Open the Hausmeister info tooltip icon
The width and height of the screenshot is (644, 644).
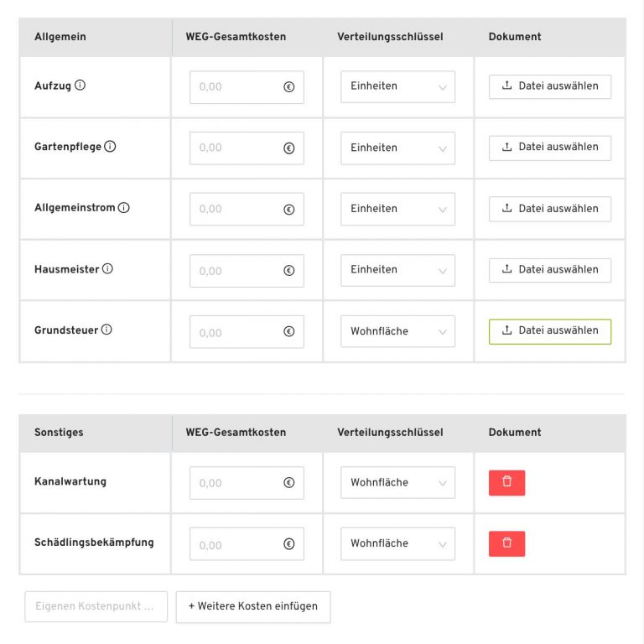point(107,269)
